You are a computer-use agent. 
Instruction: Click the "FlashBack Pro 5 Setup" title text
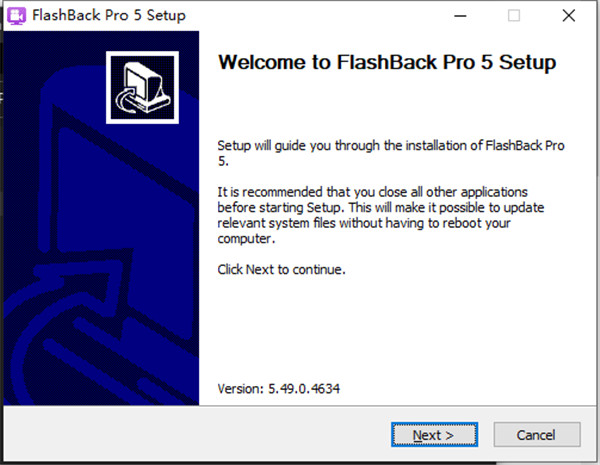pyautogui.click(x=108, y=16)
